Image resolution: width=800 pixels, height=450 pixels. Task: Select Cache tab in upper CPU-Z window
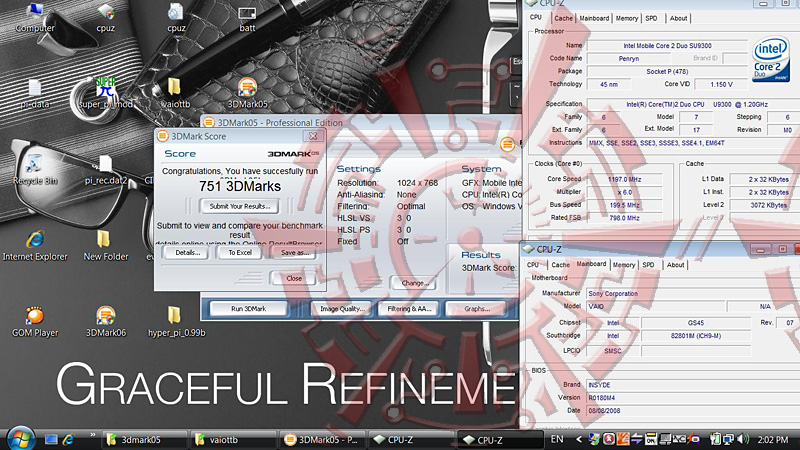pyautogui.click(x=563, y=18)
